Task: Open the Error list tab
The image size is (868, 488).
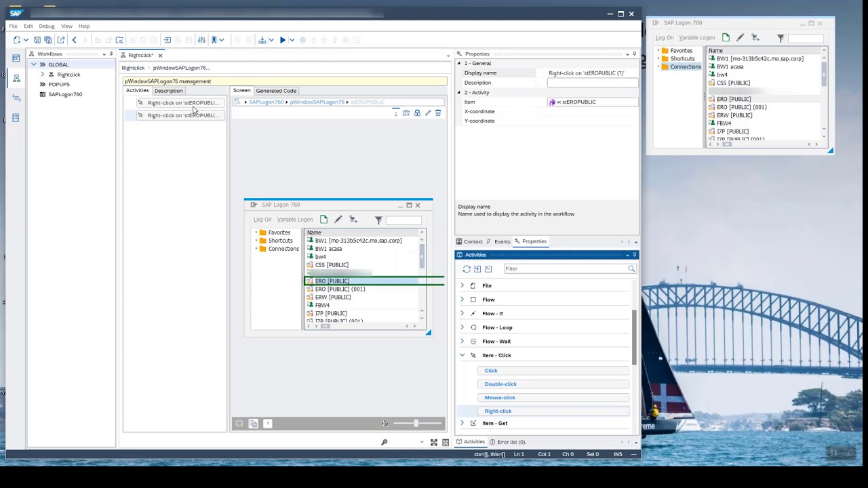Action: (x=507, y=442)
